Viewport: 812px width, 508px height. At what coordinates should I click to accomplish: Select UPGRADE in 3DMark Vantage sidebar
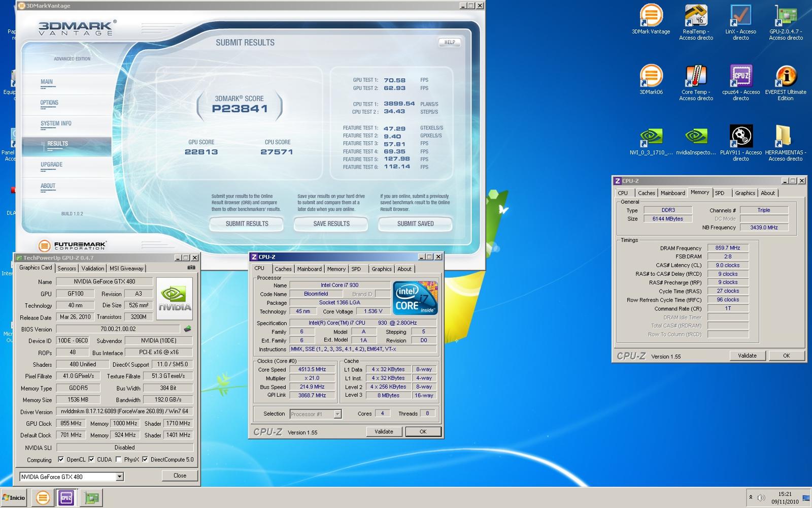[x=51, y=165]
